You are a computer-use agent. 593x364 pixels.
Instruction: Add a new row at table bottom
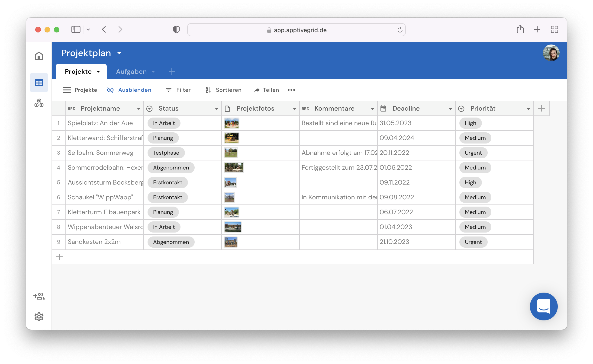pyautogui.click(x=59, y=257)
